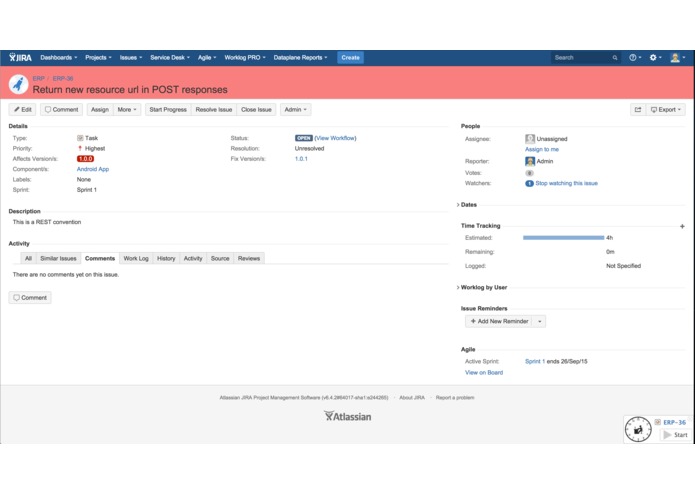Click the plus icon to log time

point(682,226)
